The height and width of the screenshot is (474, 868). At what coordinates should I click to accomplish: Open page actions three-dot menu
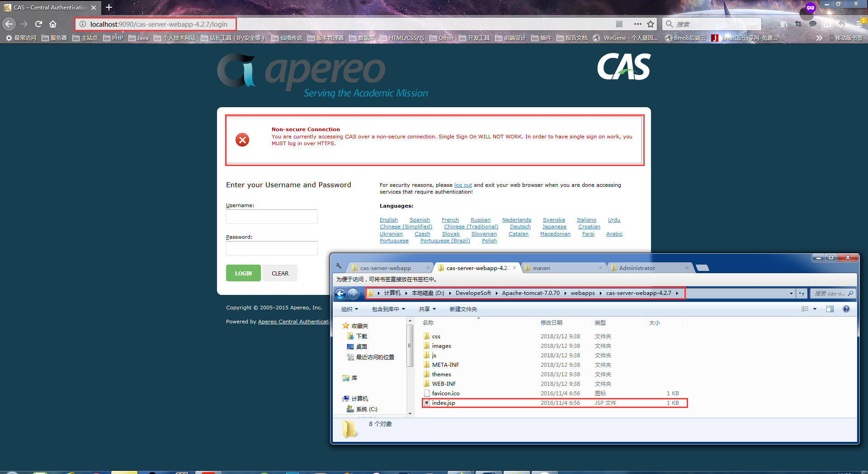[637, 24]
